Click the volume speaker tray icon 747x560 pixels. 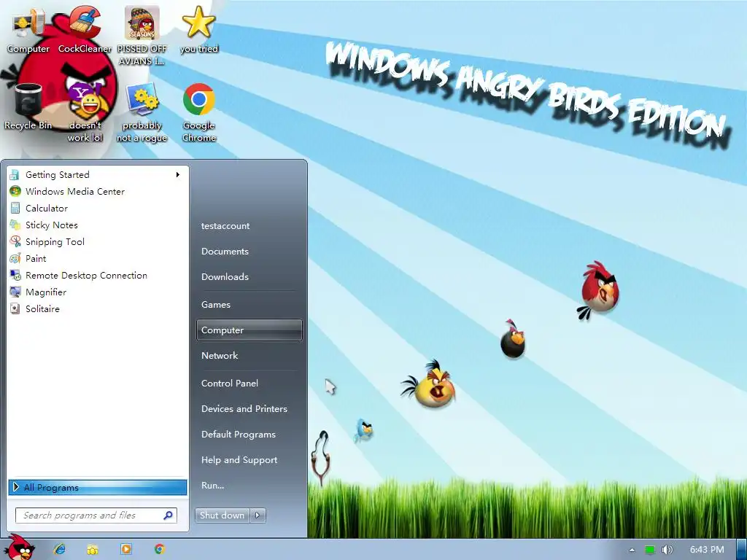click(x=667, y=550)
